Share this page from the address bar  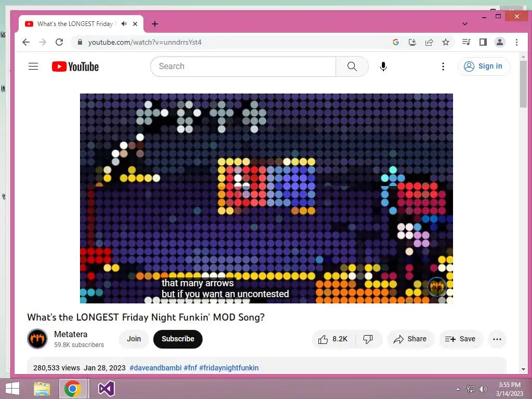pos(429,42)
